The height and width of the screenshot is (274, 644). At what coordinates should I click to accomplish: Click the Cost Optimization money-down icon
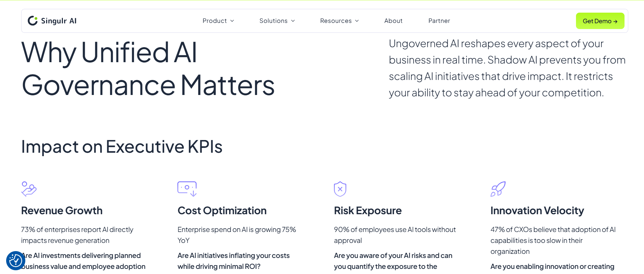[x=187, y=189]
